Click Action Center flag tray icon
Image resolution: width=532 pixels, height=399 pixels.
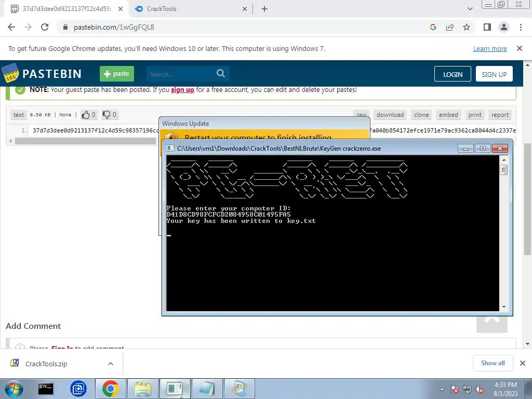[454, 389]
